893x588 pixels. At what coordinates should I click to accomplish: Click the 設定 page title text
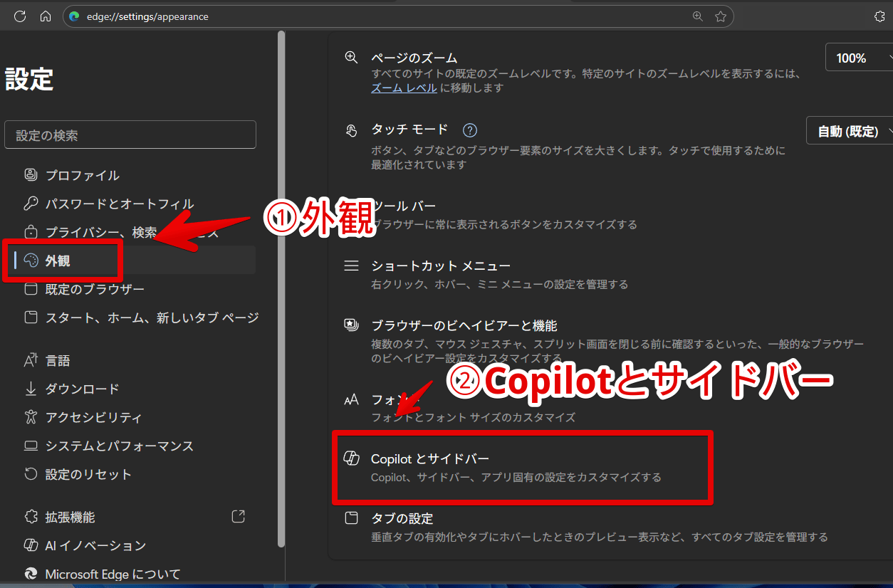point(29,79)
